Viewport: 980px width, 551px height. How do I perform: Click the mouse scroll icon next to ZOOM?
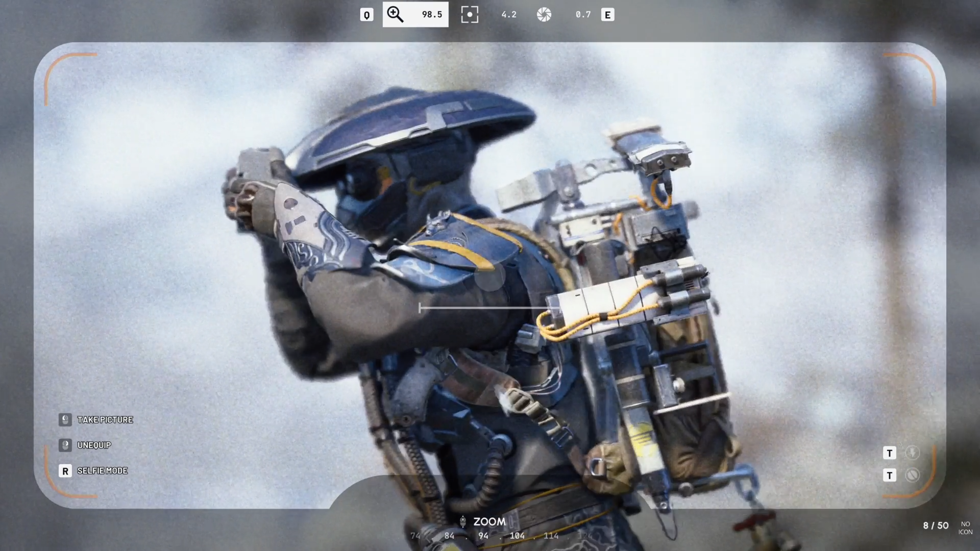[463, 521]
